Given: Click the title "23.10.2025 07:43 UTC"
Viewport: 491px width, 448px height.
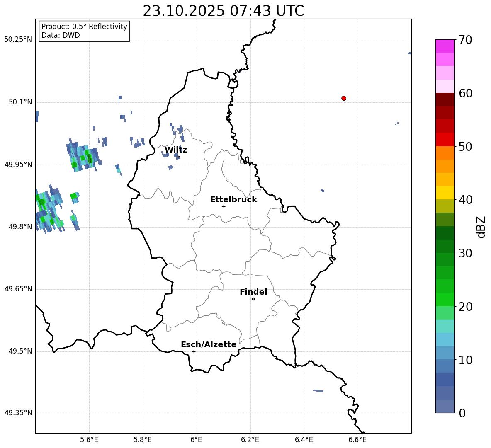Looking at the screenshot, I should [x=223, y=11].
